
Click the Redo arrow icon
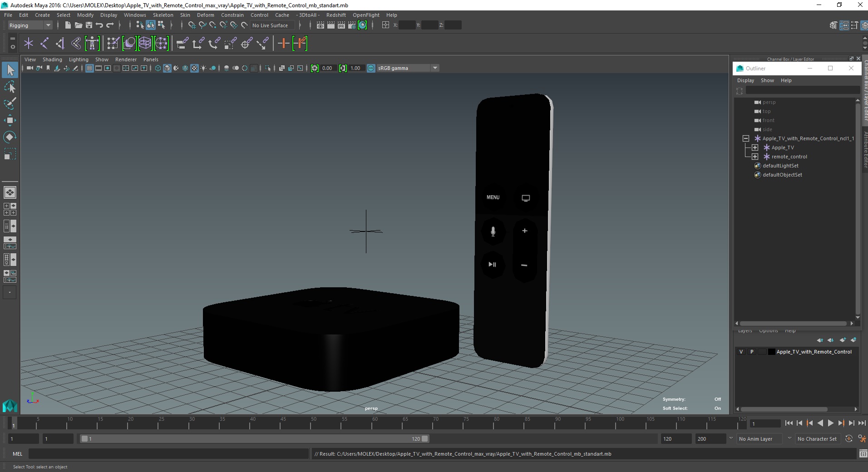110,25
